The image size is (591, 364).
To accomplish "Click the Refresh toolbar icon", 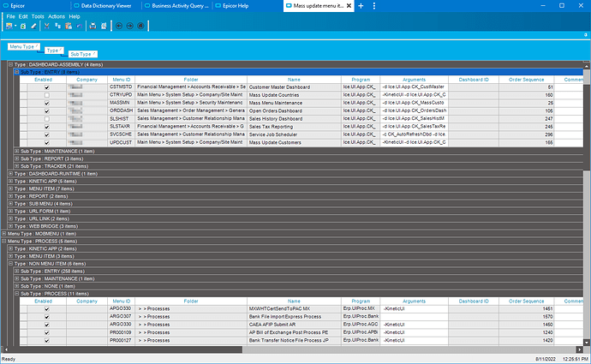I will (x=23, y=26).
